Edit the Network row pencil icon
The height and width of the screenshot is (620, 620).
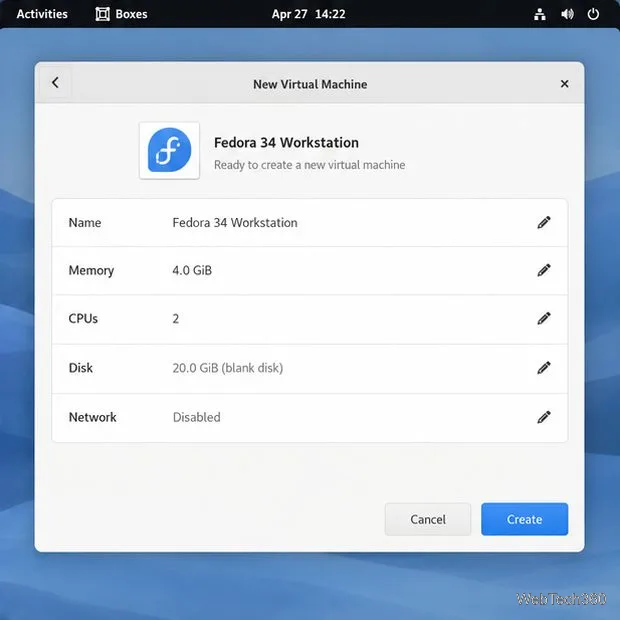click(x=544, y=417)
